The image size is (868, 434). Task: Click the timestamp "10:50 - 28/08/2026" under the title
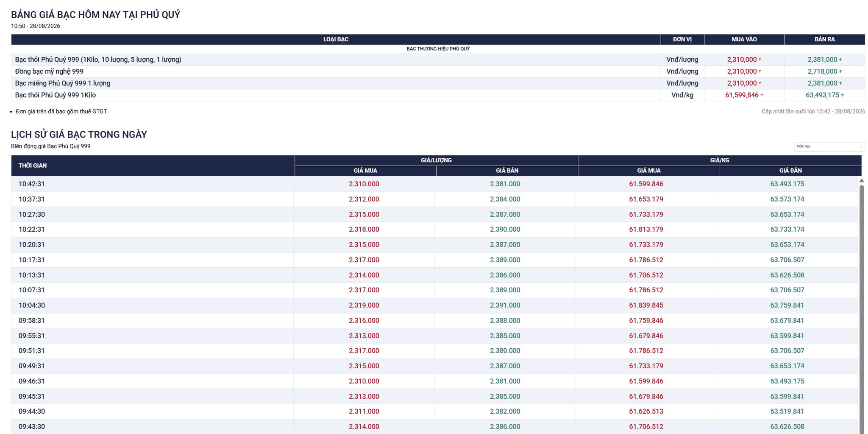(x=36, y=26)
